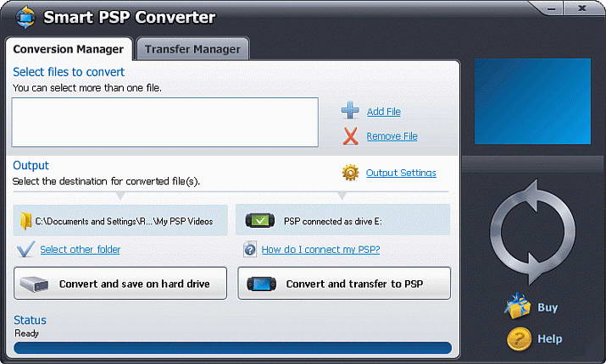The width and height of the screenshot is (606, 364).
Task: Click the PSP device icon with green checkmark
Action: click(x=260, y=220)
